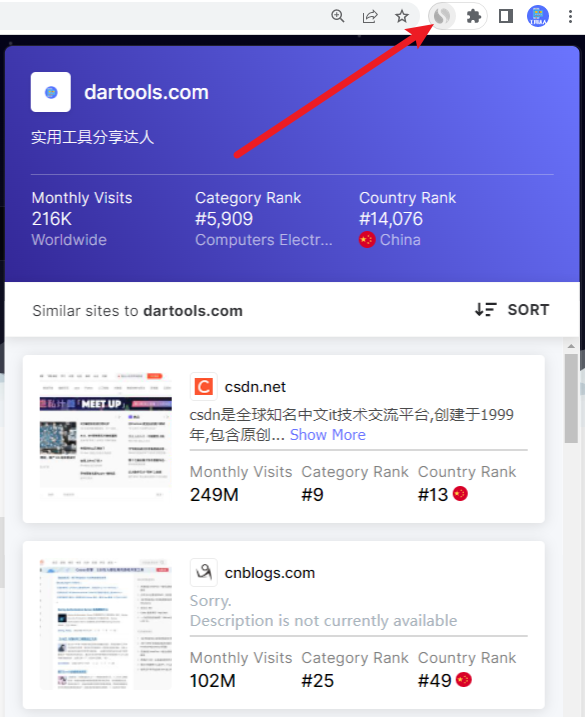The height and width of the screenshot is (717, 585).
Task: Open the Extensions puzzle piece menu
Action: click(473, 16)
